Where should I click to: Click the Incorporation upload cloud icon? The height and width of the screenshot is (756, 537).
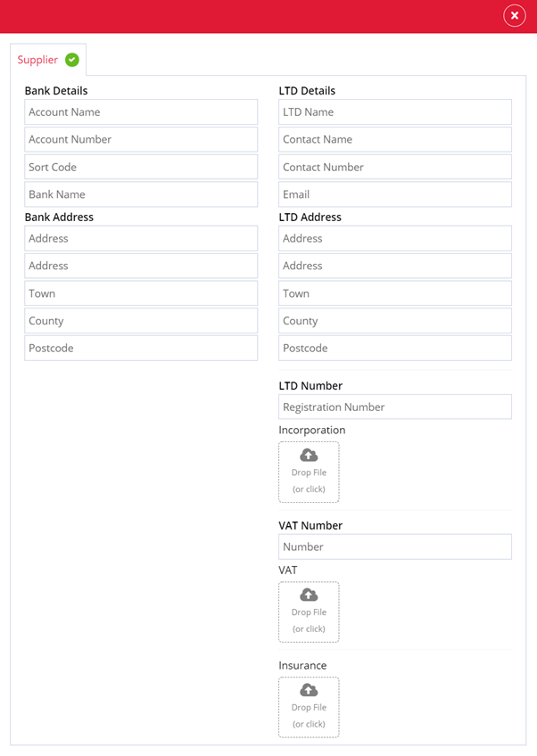tap(309, 455)
